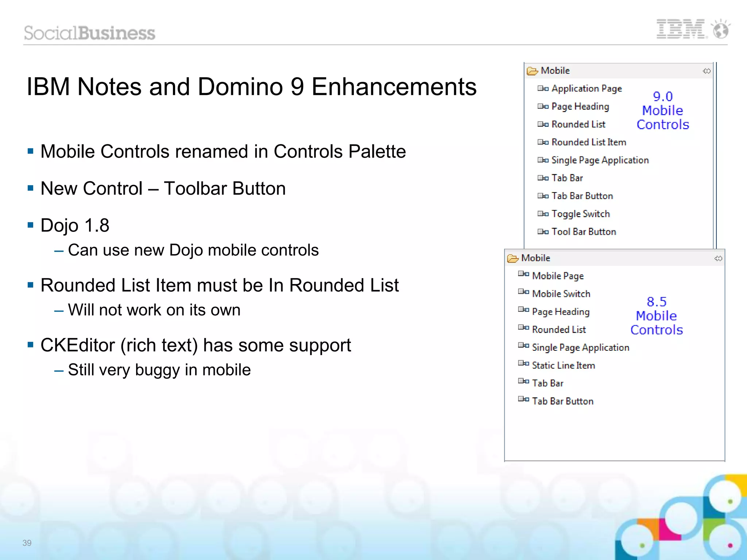This screenshot has height=560, width=747.
Task: Click bullet 'CKEditor (rich text) has some support'
Action: [x=196, y=345]
